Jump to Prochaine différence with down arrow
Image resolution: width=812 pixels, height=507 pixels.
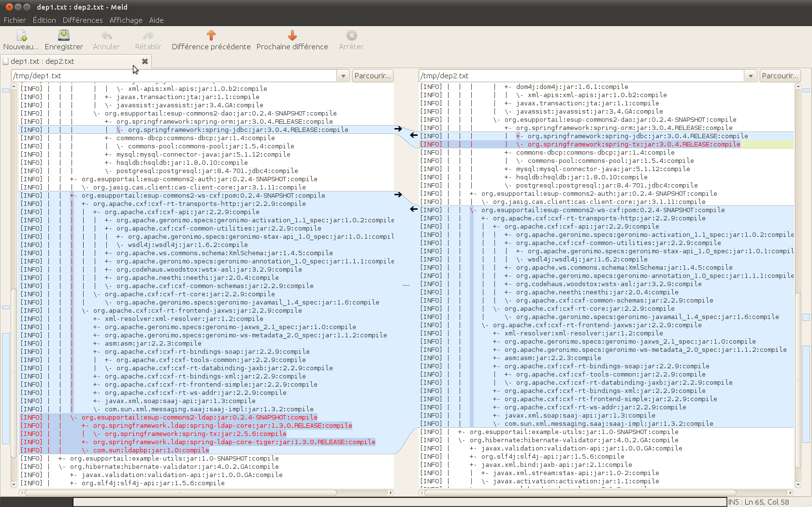pyautogui.click(x=292, y=35)
